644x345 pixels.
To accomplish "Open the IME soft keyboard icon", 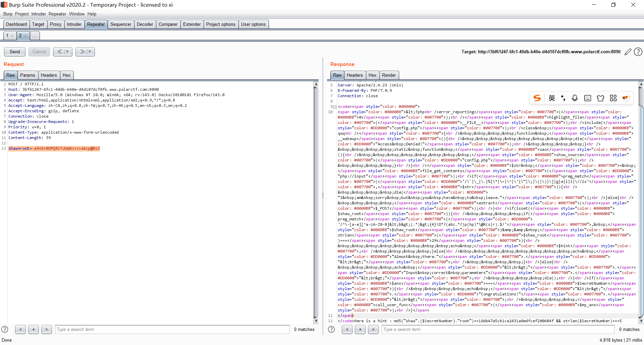I will [587, 98].
